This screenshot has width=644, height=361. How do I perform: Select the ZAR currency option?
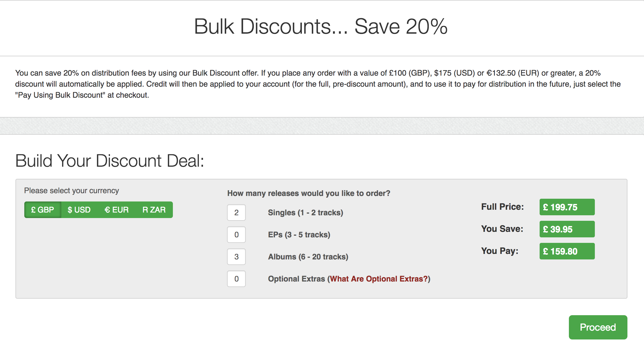154,210
